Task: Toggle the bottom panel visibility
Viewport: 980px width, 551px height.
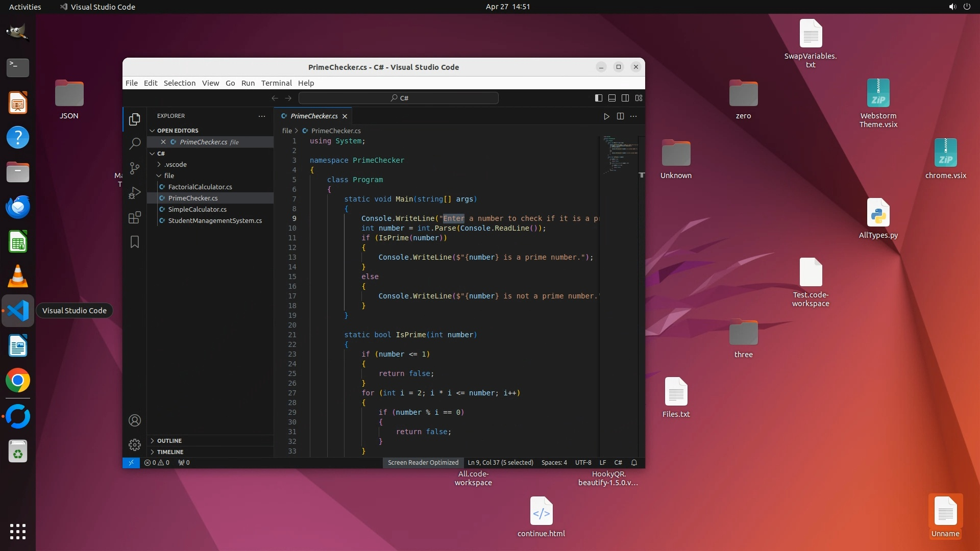Action: pyautogui.click(x=612, y=98)
